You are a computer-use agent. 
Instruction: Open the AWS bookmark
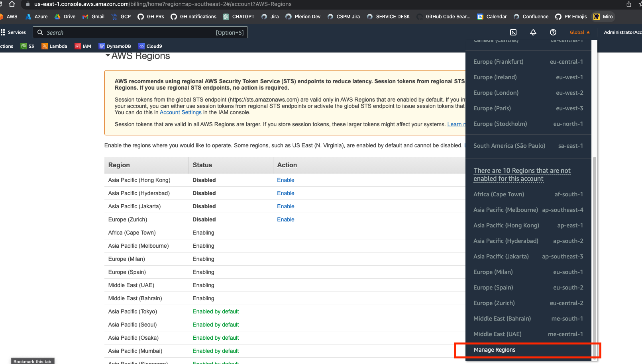point(9,17)
